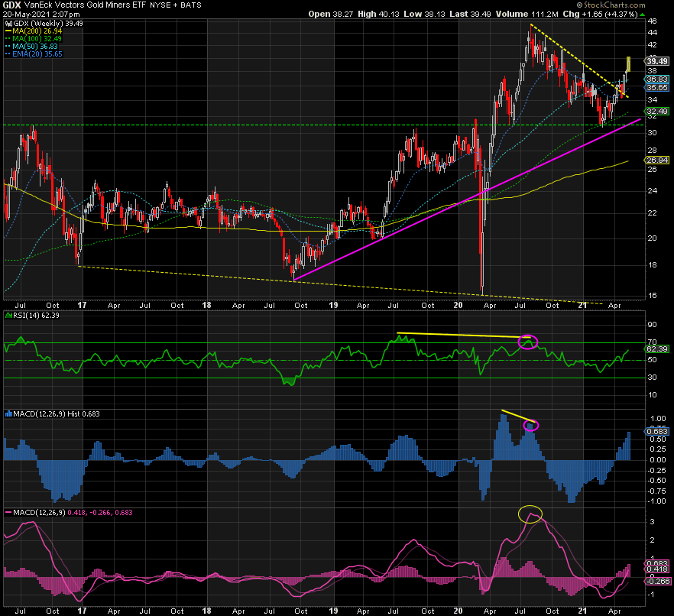Click the 3 level on the bottom MACD axis
Image resolution: width=674 pixels, height=616 pixels.
[653, 522]
